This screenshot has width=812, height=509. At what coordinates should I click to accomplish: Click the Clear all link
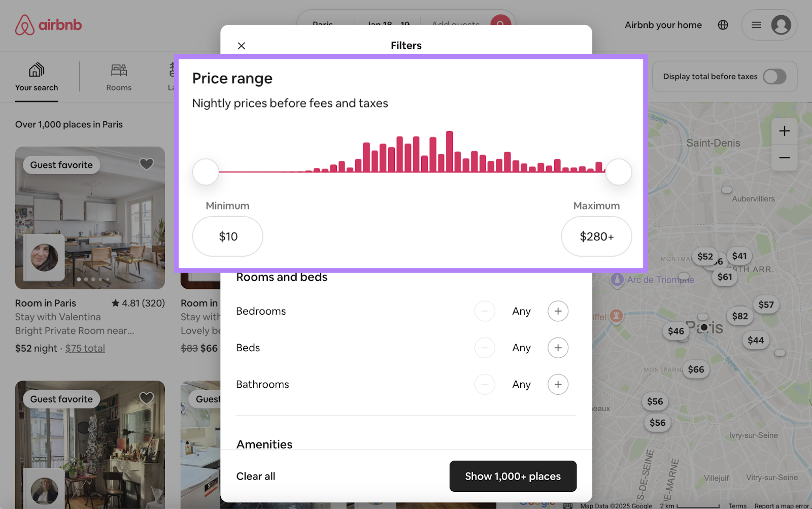(x=255, y=476)
